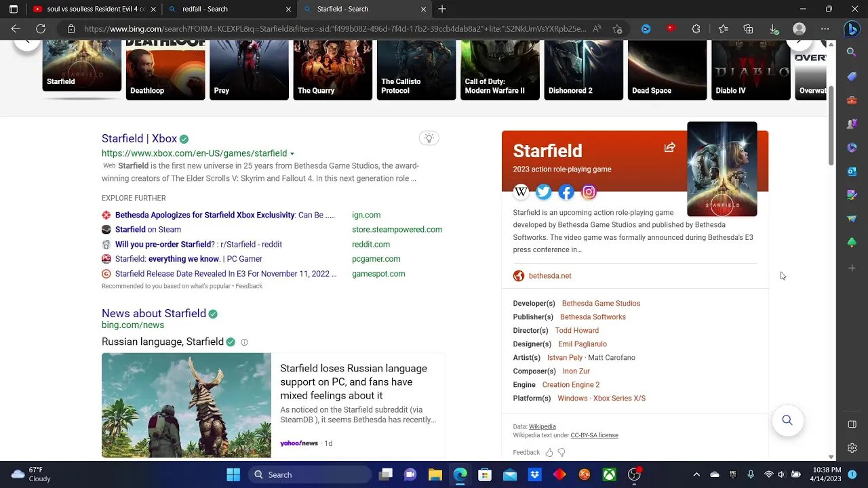Select Dead Space game card
The image size is (868, 488).
pyautogui.click(x=667, y=70)
